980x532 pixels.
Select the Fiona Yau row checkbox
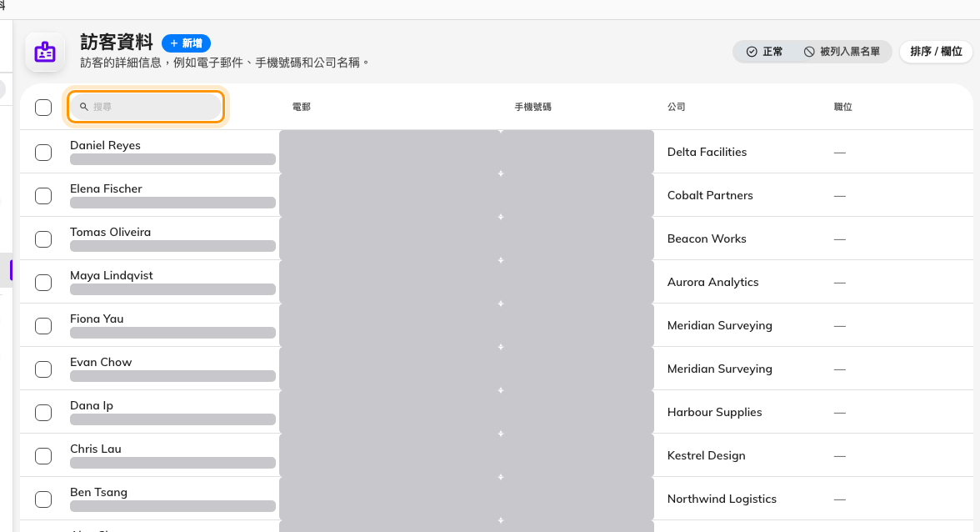pos(43,326)
